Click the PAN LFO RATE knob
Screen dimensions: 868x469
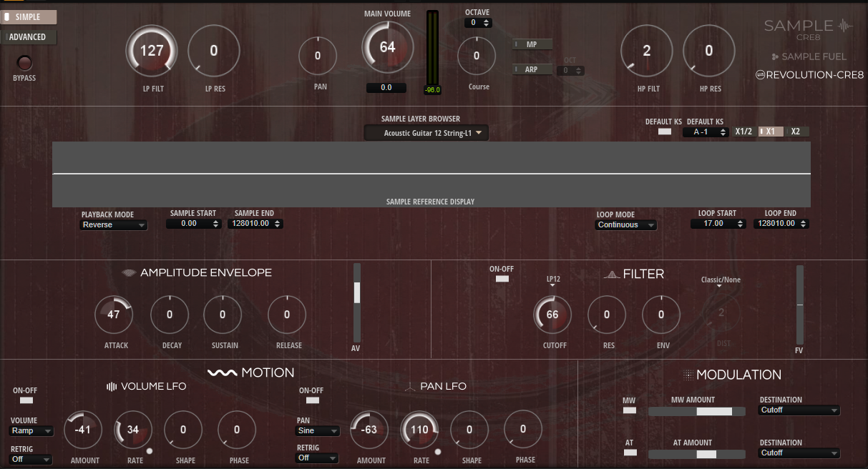[x=419, y=430]
